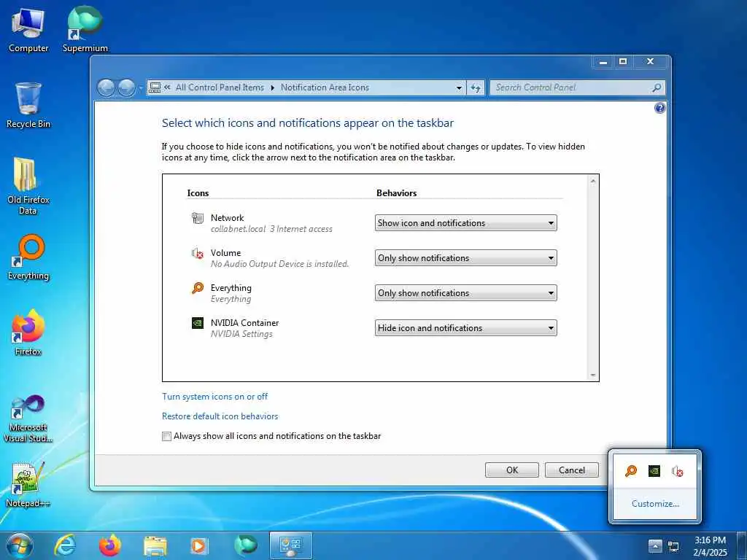Click the Everything icon in the icons list

197,288
